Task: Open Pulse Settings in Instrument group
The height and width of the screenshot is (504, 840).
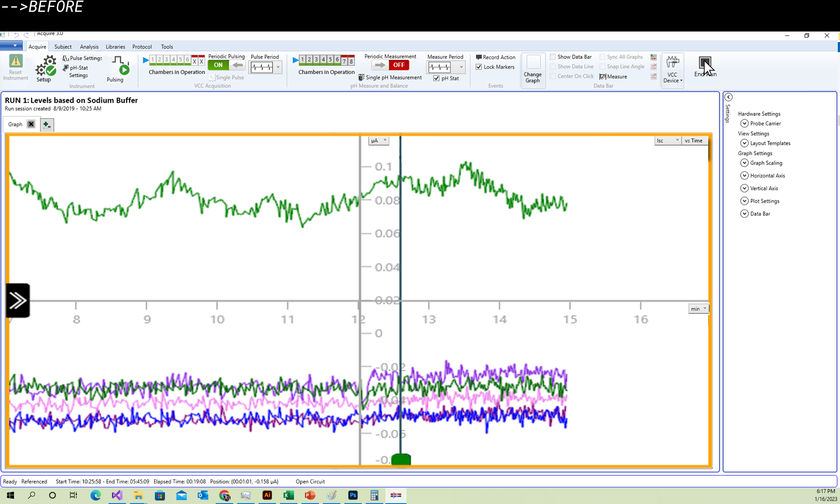Action: pyautogui.click(x=82, y=58)
